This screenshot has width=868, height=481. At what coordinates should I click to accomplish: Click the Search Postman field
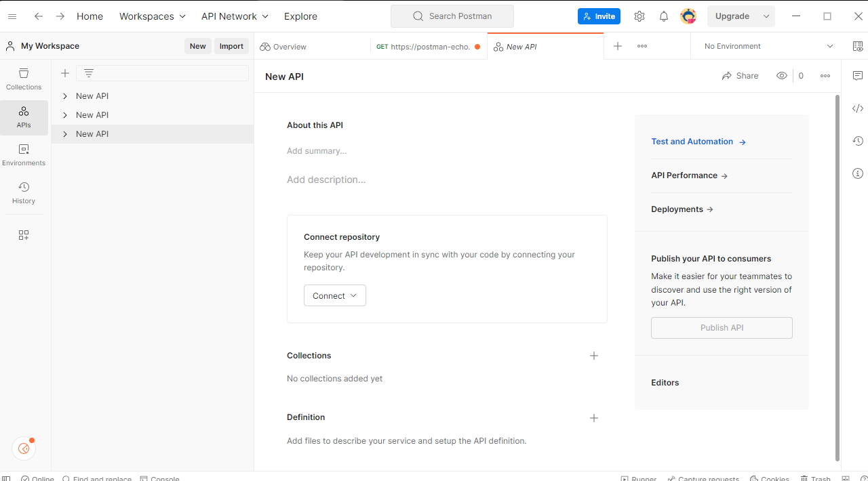tap(452, 16)
